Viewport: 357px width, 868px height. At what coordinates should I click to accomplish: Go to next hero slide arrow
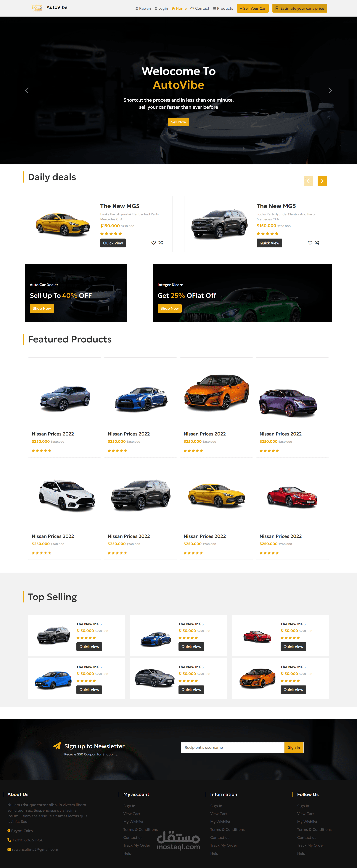(x=330, y=90)
